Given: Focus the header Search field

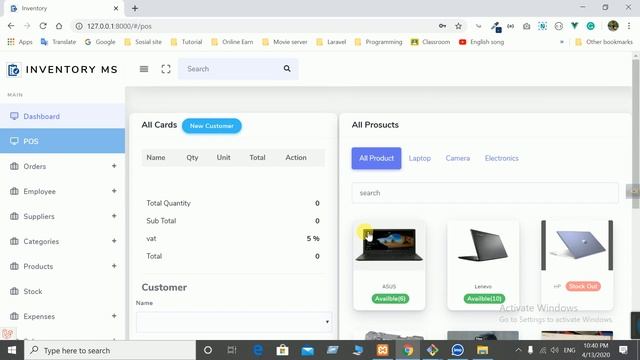Looking at the screenshot, I should tap(231, 69).
